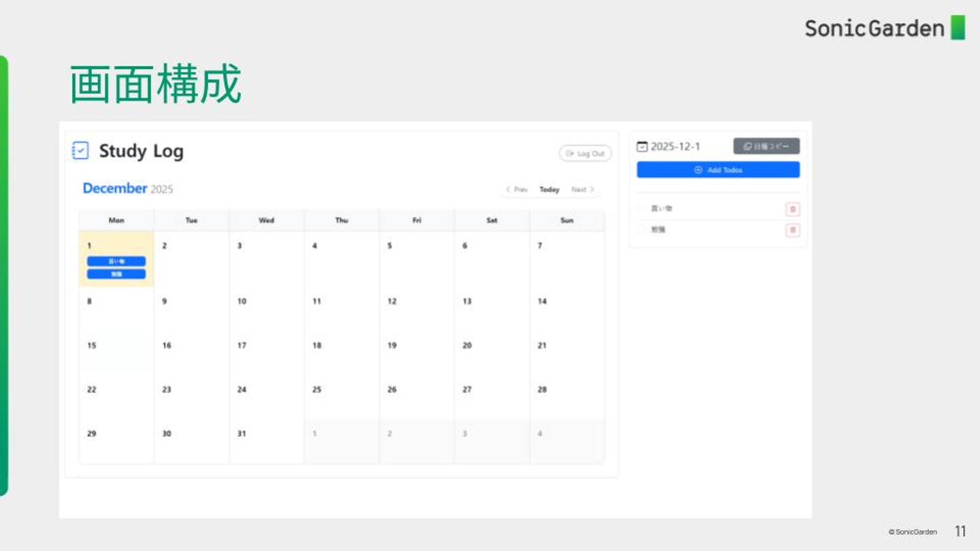980x551 pixels.
Task: Select December 10 in the calendar
Action: point(267,310)
